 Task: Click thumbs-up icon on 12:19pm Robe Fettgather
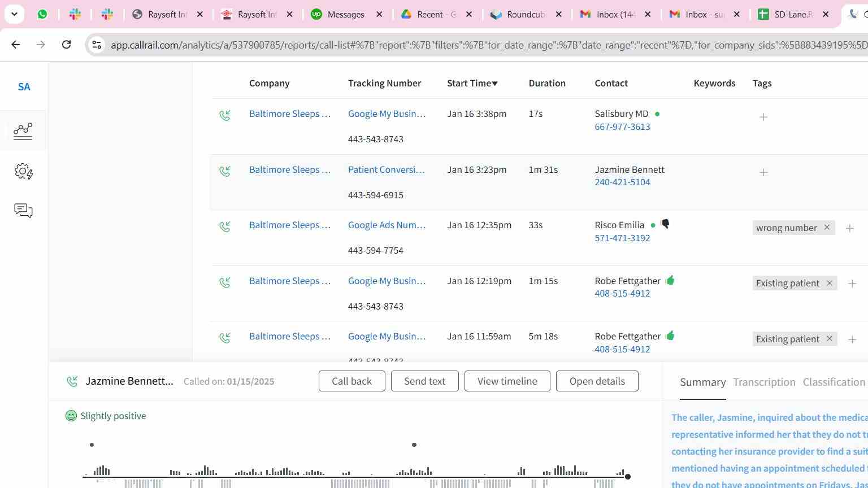[x=670, y=280]
